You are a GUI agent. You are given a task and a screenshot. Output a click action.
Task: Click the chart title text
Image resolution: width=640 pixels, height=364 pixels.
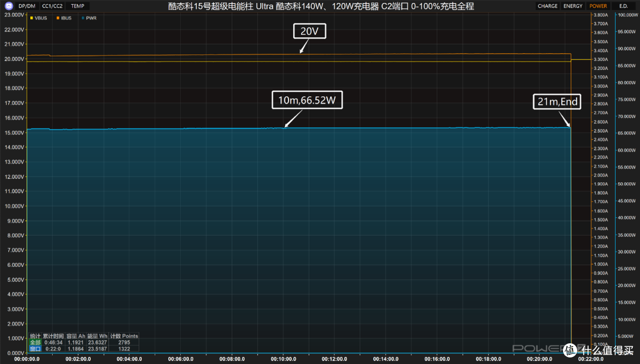click(321, 6)
